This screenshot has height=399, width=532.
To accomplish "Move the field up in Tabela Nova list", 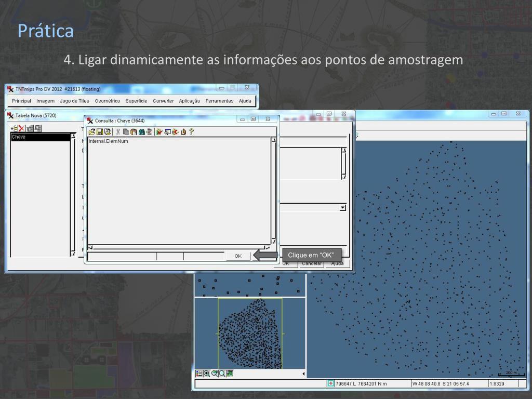I will pyautogui.click(x=30, y=128).
